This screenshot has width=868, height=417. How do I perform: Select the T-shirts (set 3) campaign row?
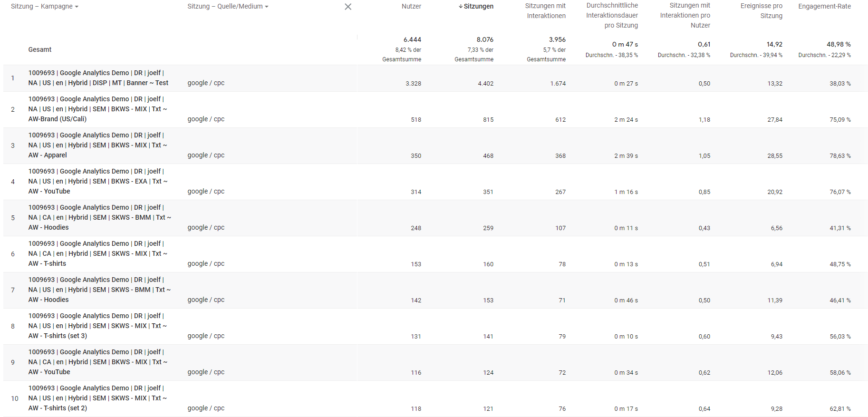click(x=97, y=326)
